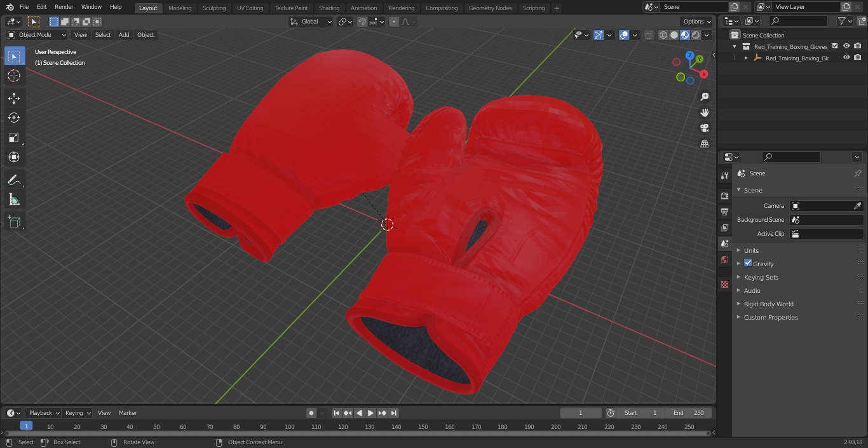
Task: Switch perspective/orthographic projection gizmo
Action: [704, 144]
